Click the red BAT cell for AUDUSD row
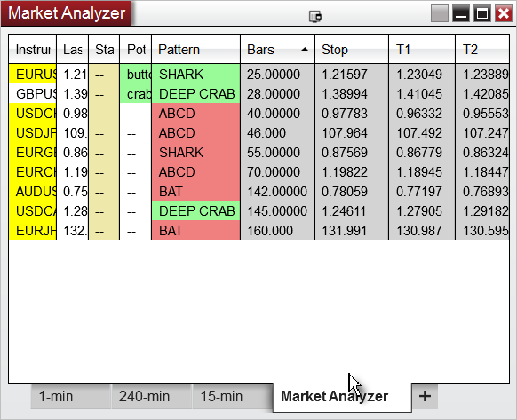The height and width of the screenshot is (420, 517). (x=195, y=192)
